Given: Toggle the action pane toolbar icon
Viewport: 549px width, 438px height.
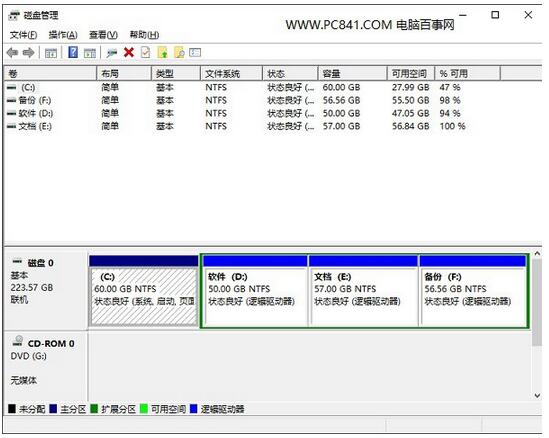Looking at the screenshot, I should [90, 53].
